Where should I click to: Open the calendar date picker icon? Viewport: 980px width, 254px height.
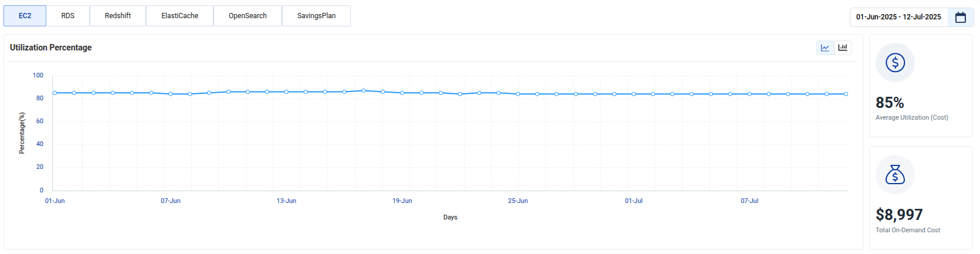tap(961, 17)
